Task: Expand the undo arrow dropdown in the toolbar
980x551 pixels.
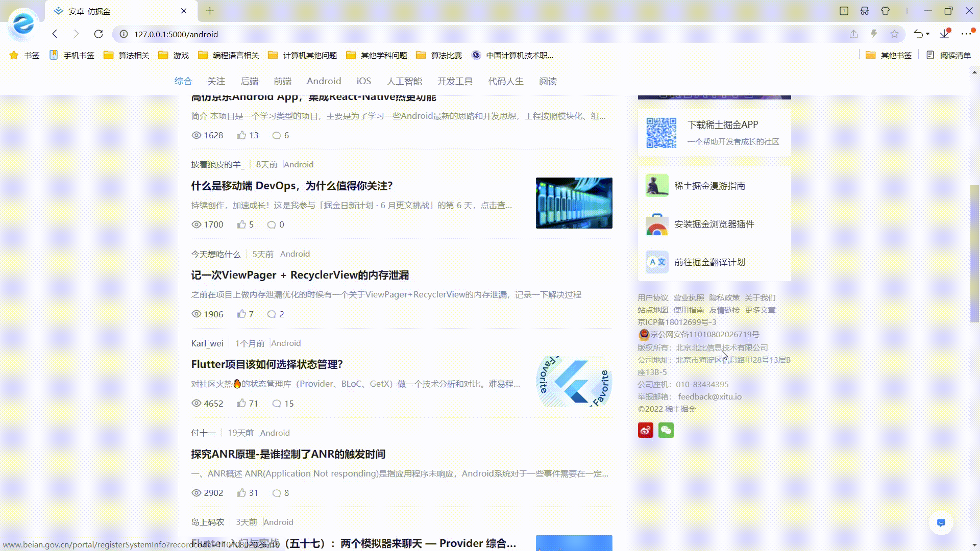Action: point(927,34)
